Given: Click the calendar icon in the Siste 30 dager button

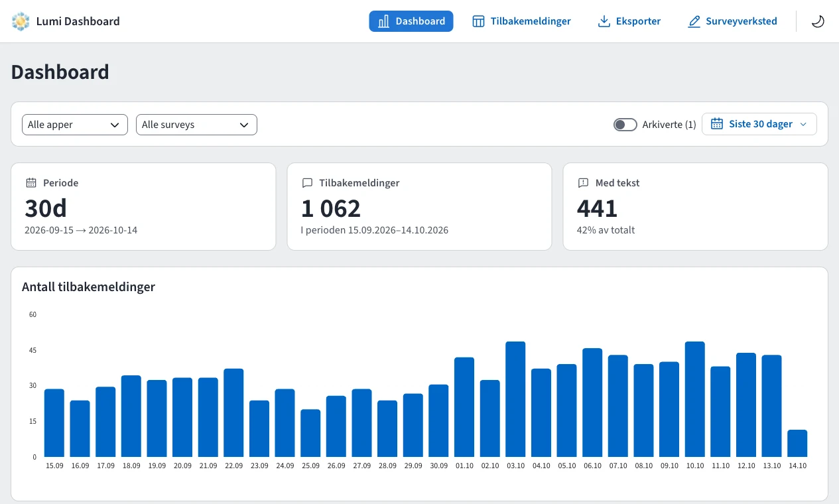Looking at the screenshot, I should coord(716,124).
